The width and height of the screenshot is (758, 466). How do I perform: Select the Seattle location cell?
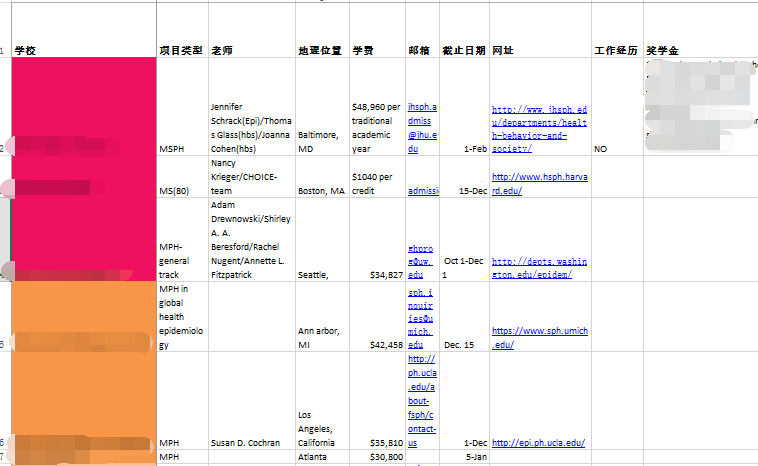[x=322, y=239]
